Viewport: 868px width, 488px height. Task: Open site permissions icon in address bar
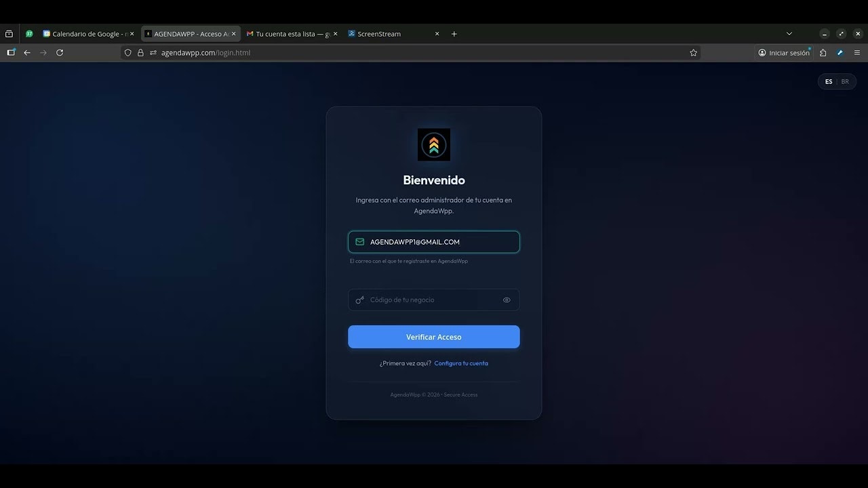click(x=153, y=53)
